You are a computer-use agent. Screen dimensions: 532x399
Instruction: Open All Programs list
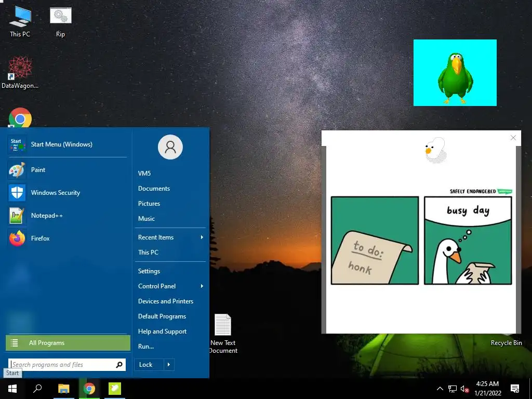[x=68, y=343]
